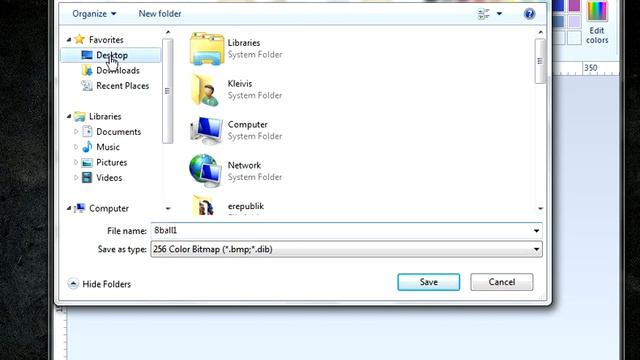Viewport: 640px width, 360px height.
Task: Select the Network globe icon
Action: pyautogui.click(x=205, y=171)
